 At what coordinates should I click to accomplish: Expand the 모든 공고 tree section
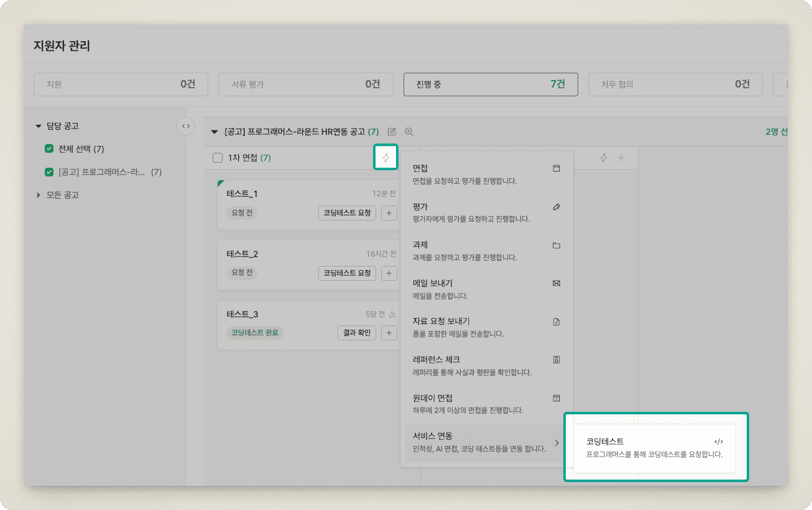(x=39, y=195)
